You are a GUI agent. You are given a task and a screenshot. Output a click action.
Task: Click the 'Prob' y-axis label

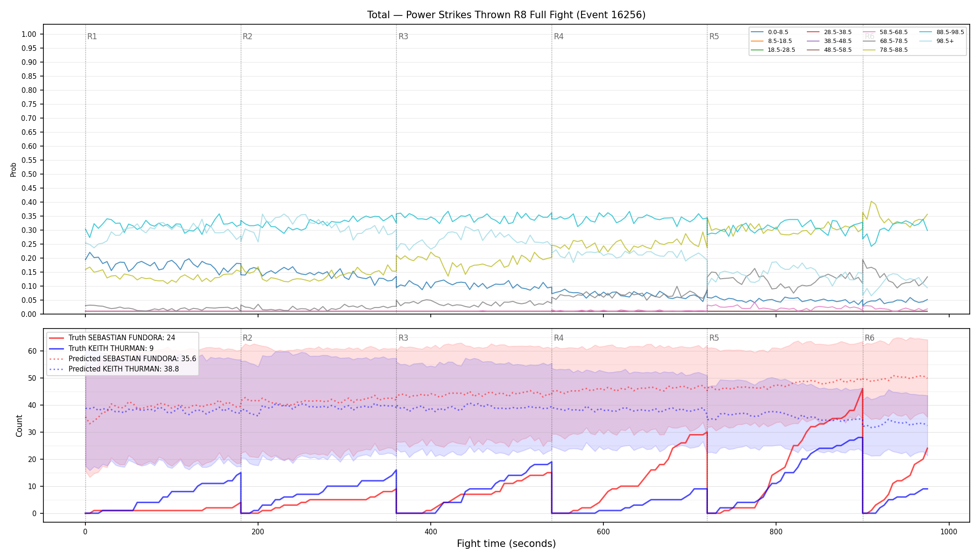pos(14,169)
